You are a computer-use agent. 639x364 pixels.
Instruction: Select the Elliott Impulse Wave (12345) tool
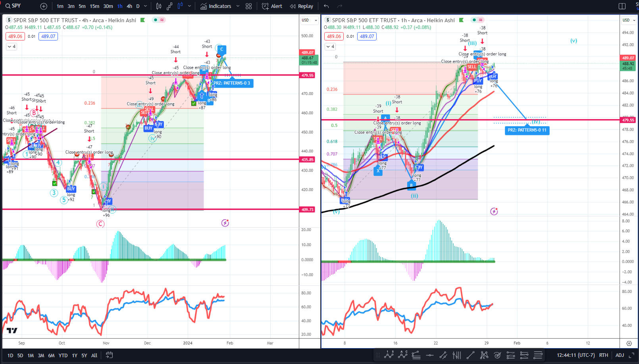[x=389, y=355]
